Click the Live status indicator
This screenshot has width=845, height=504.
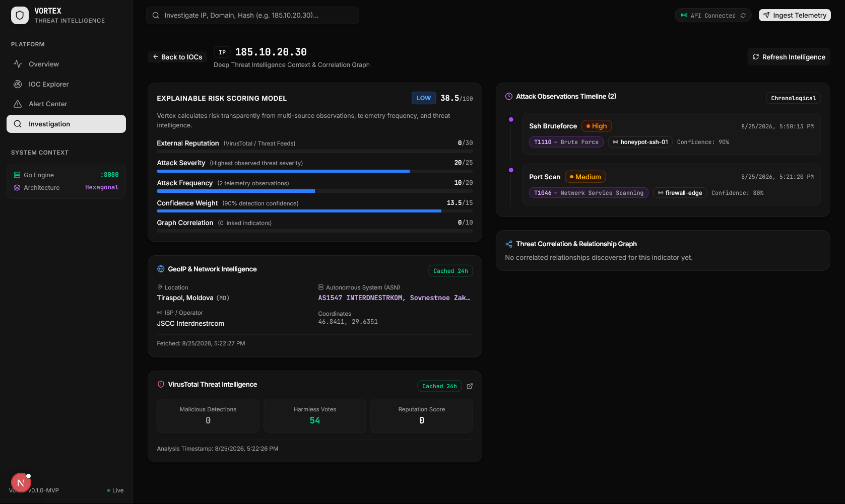point(115,490)
